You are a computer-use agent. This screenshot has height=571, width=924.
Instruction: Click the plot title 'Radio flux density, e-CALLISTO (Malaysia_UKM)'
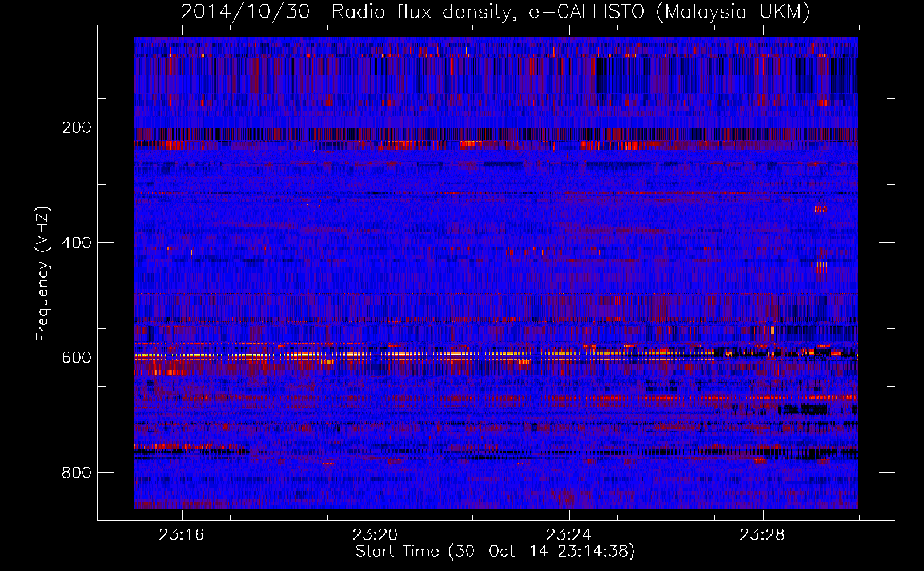coord(571,12)
